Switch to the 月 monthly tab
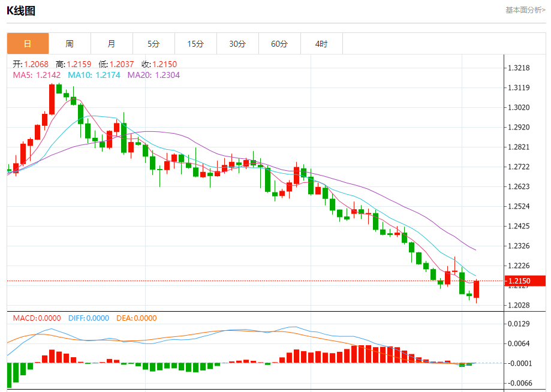The height and width of the screenshot is (392, 551). [x=112, y=44]
